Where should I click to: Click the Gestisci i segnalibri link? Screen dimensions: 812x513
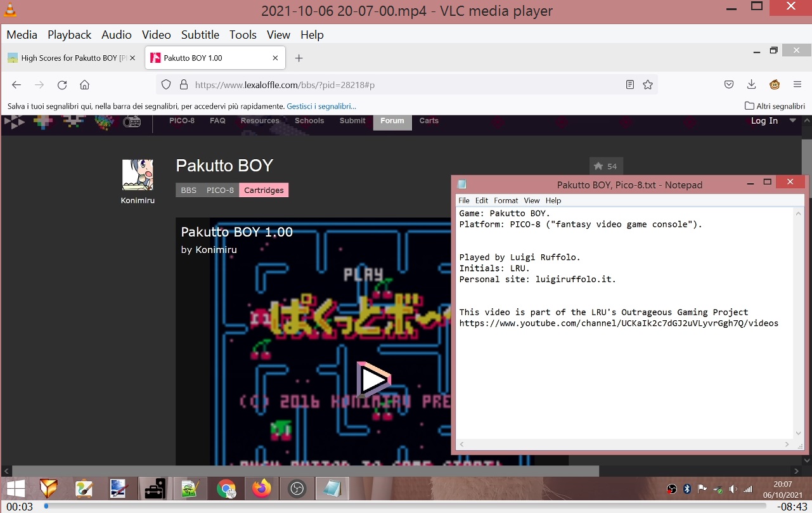(x=321, y=106)
